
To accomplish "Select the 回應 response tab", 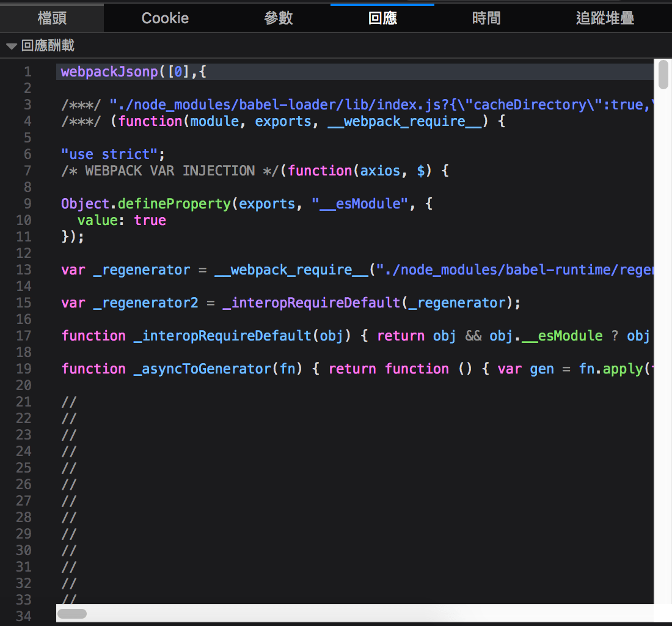I will tap(382, 18).
